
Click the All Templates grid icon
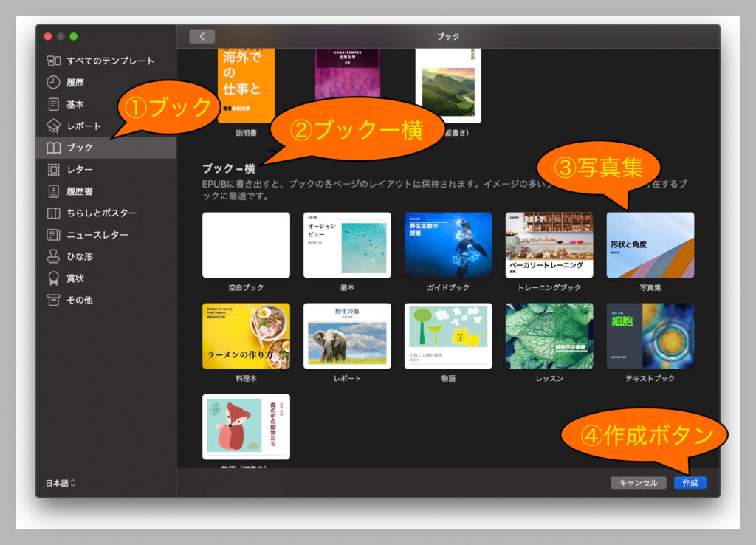(53, 61)
